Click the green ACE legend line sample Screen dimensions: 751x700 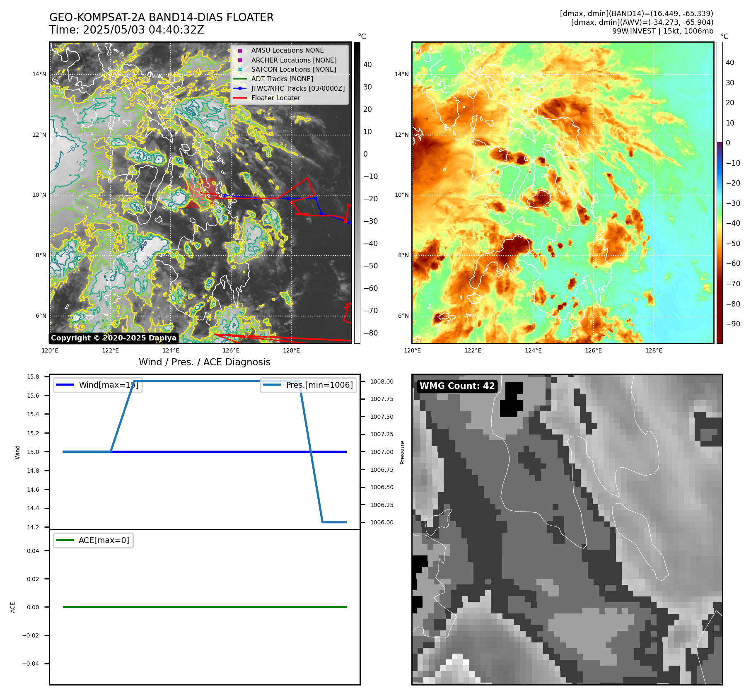(65, 540)
